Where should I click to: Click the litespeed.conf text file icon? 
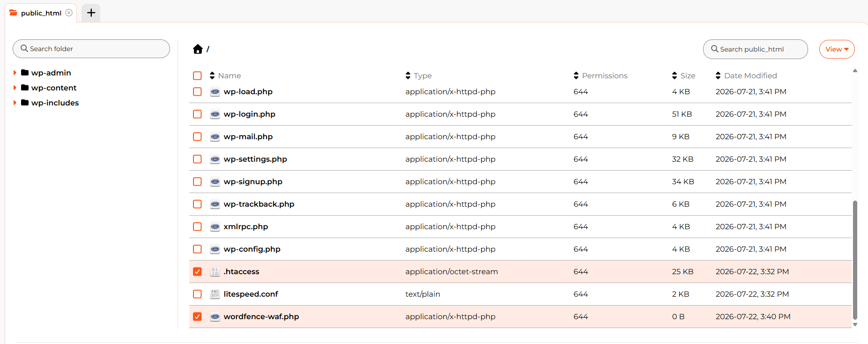[x=215, y=294]
